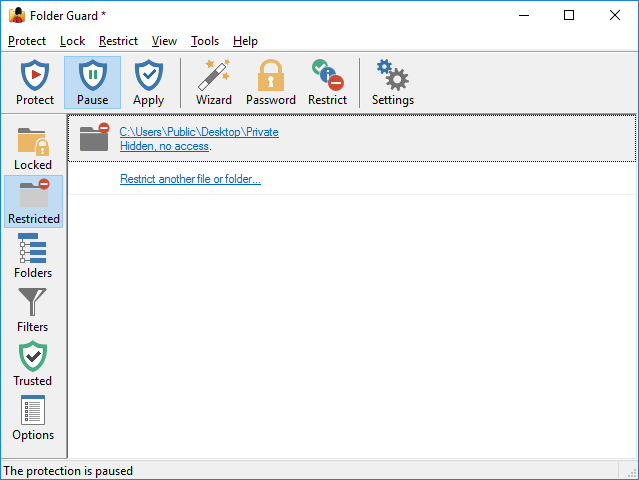
Task: Open the Filters sidebar view
Action: (x=33, y=310)
